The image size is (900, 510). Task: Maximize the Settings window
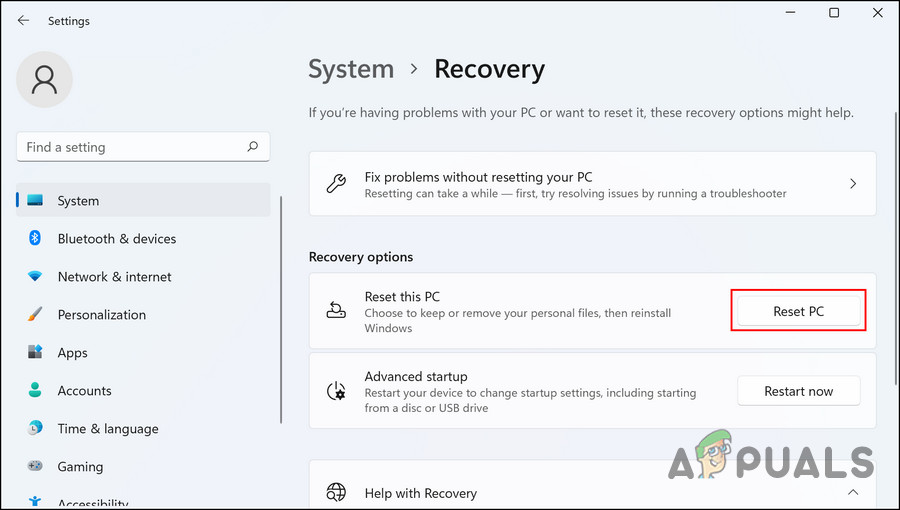coord(834,13)
